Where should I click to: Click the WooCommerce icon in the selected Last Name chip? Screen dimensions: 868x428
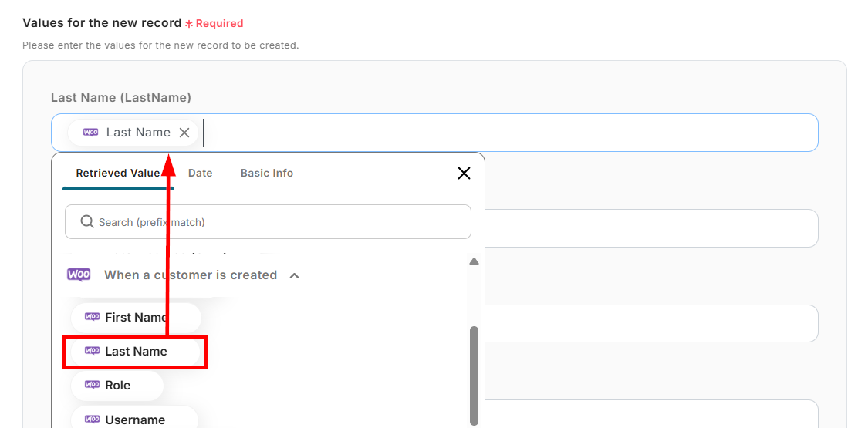coord(90,133)
